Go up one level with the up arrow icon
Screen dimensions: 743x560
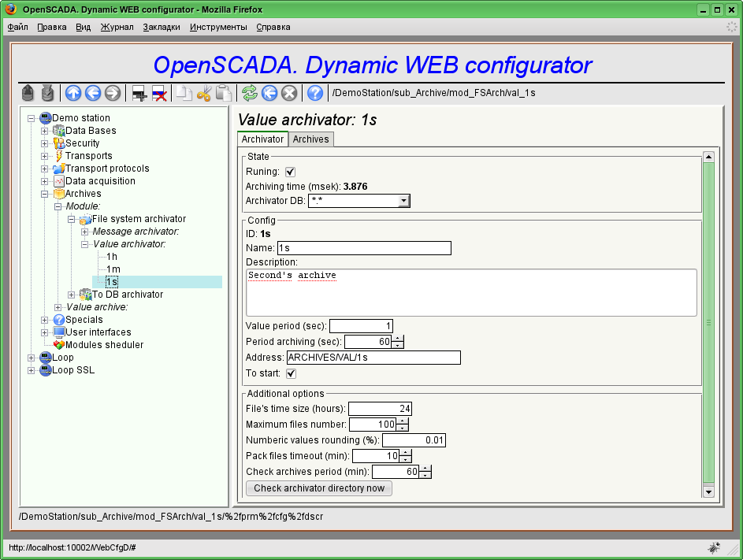pyautogui.click(x=73, y=93)
